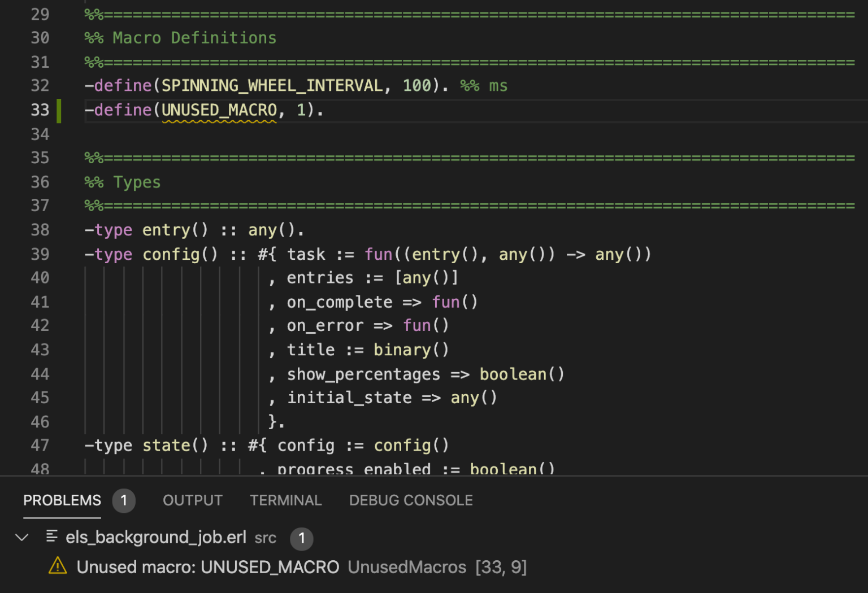The width and height of the screenshot is (868, 593).
Task: Click the file icon beside els_background_job.erl
Action: (x=51, y=537)
